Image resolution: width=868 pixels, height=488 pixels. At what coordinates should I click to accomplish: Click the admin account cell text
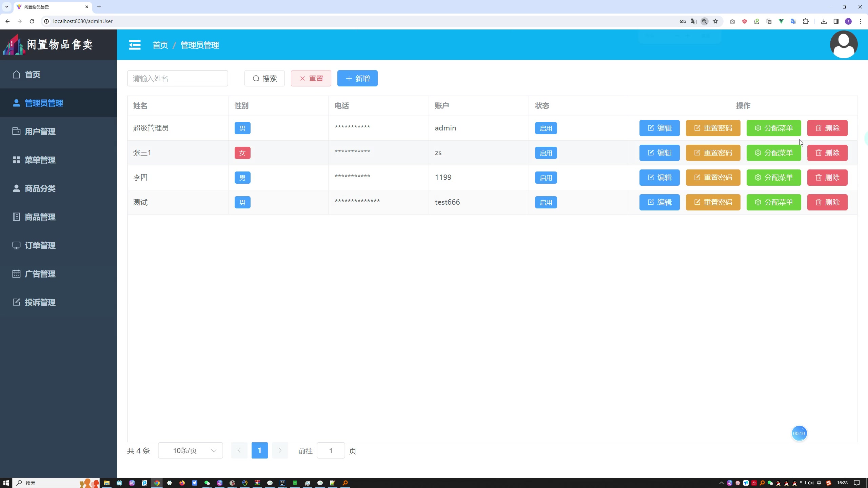445,128
